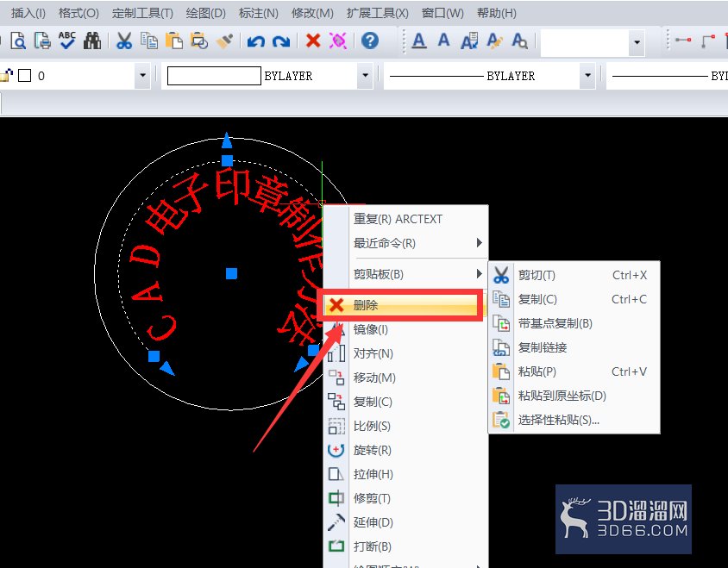This screenshot has height=568, width=728.
Task: Click the center blue grip of arc text
Action: point(231,273)
